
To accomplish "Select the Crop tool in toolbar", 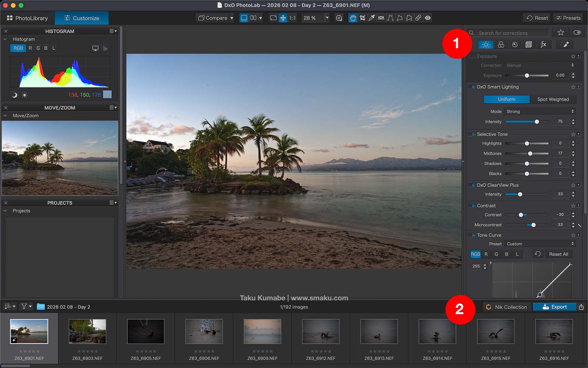I will (362, 18).
